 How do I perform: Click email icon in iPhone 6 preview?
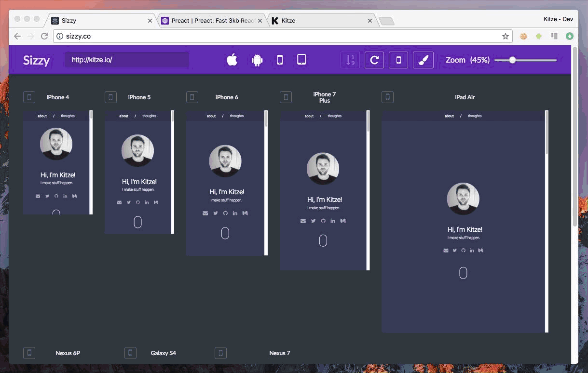205,213
